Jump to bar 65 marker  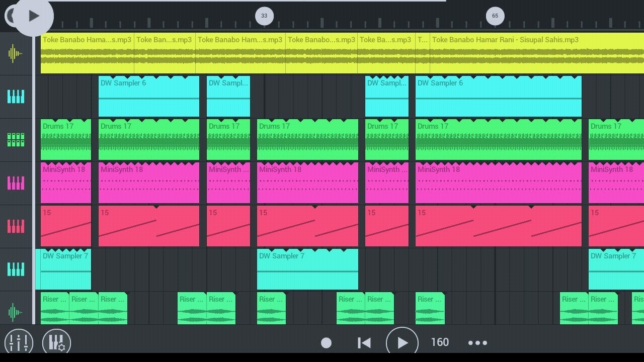pos(495,16)
